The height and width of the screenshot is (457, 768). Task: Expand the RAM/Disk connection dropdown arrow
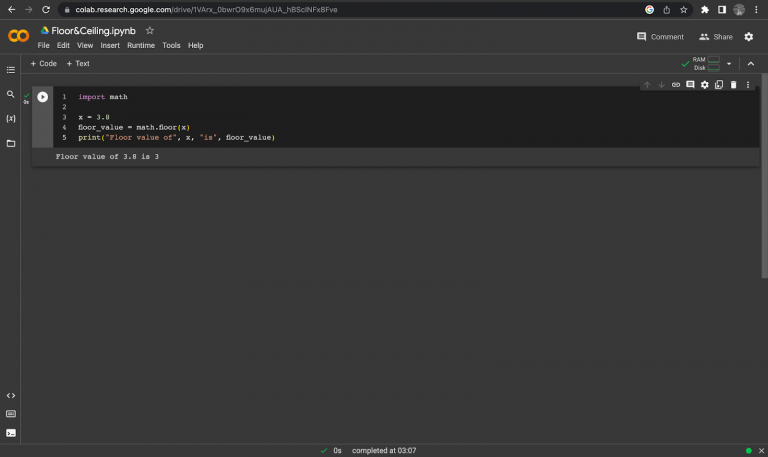(x=729, y=64)
